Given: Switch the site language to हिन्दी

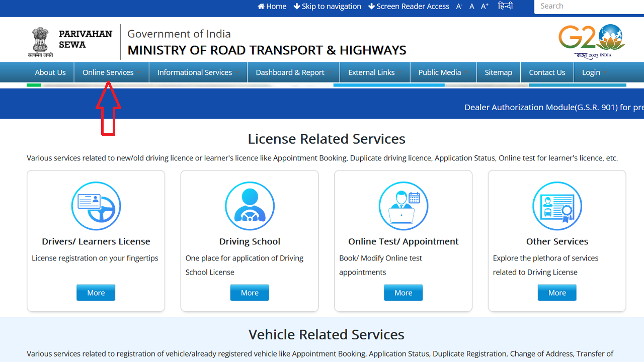Looking at the screenshot, I should (x=506, y=6).
